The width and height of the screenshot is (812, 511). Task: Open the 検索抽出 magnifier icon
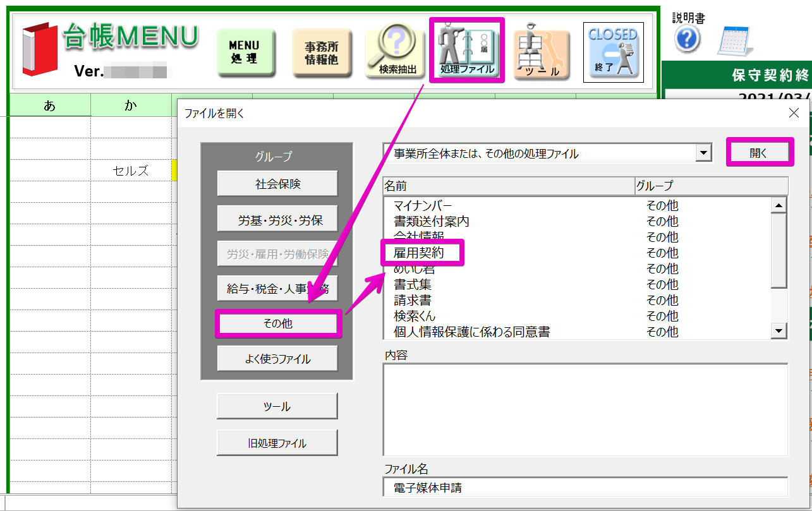point(396,52)
